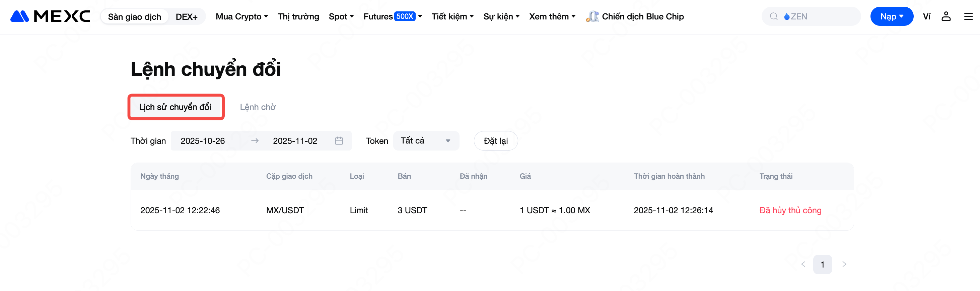Viewport: 980px width, 291px height.
Task: Click the MEXC logo
Action: (x=50, y=16)
